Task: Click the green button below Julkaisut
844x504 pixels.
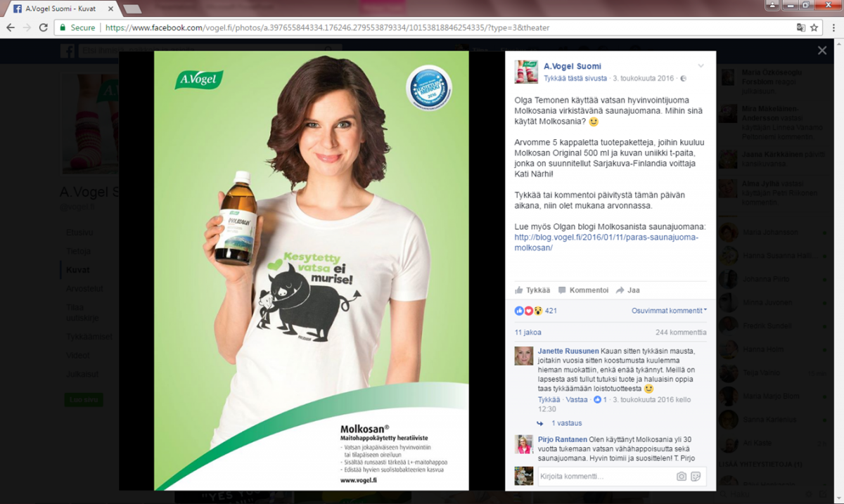Action: (x=84, y=400)
